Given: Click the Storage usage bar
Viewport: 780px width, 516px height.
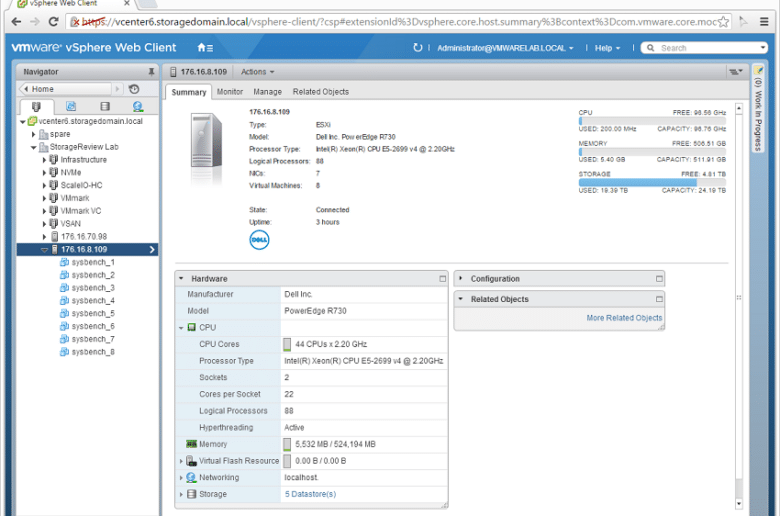Looking at the screenshot, I should click(652, 183).
